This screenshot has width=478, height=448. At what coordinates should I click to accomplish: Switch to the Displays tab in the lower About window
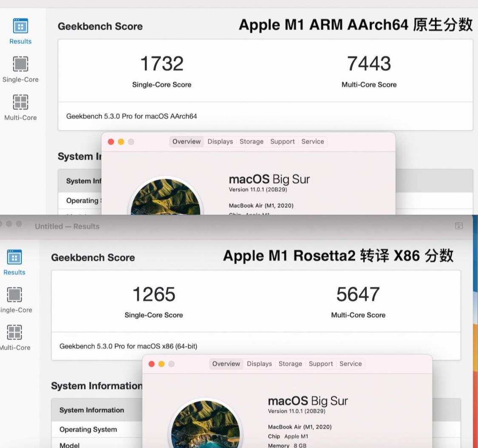[x=259, y=364]
